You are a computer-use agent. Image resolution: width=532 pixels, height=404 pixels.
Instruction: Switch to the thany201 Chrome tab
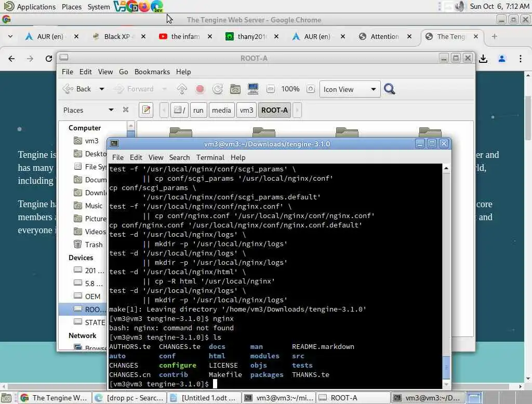click(x=251, y=36)
